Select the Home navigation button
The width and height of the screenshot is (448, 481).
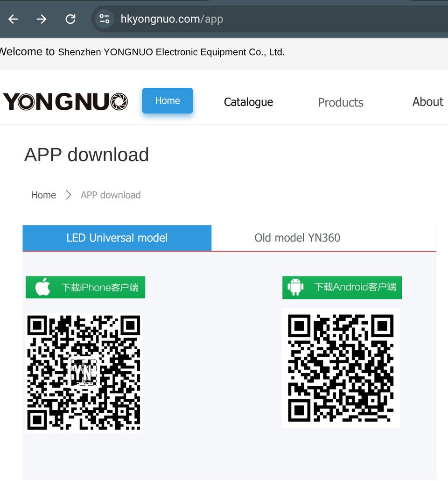pyautogui.click(x=168, y=101)
